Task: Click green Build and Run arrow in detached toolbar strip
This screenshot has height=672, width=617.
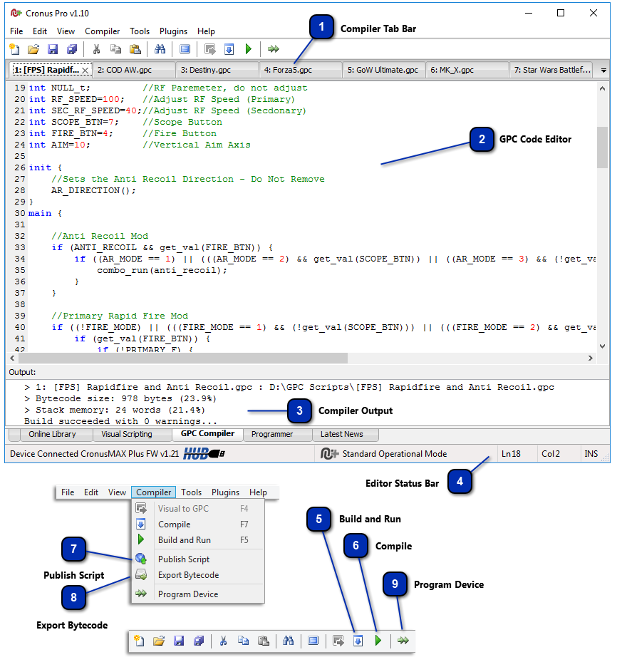Action: click(378, 641)
